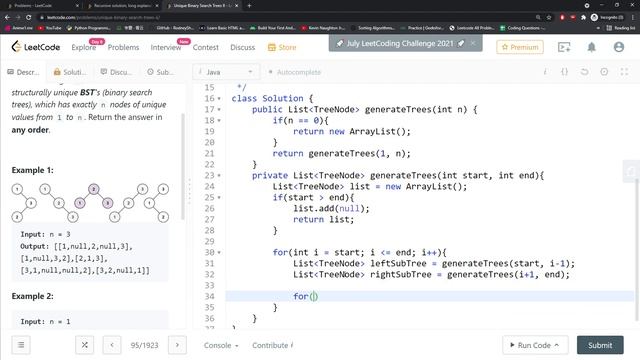Go to next problem arrow
The width and height of the screenshot is (640, 360).
[x=177, y=345]
